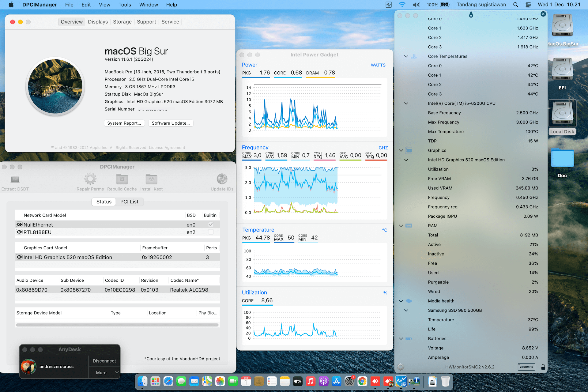Click the water drop icon in HWMonitorSMC2

pos(471,14)
